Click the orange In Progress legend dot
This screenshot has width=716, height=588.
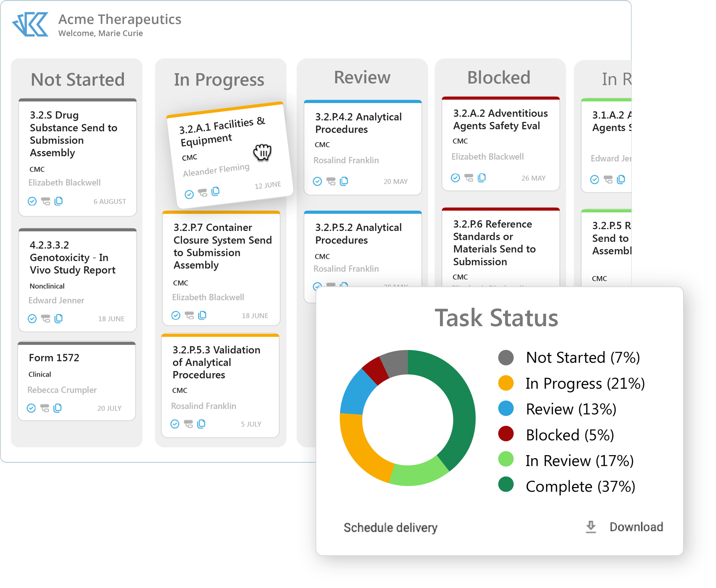506,383
